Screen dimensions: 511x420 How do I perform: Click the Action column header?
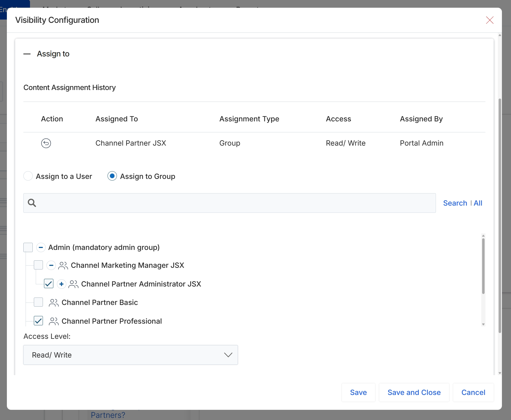[52, 119]
